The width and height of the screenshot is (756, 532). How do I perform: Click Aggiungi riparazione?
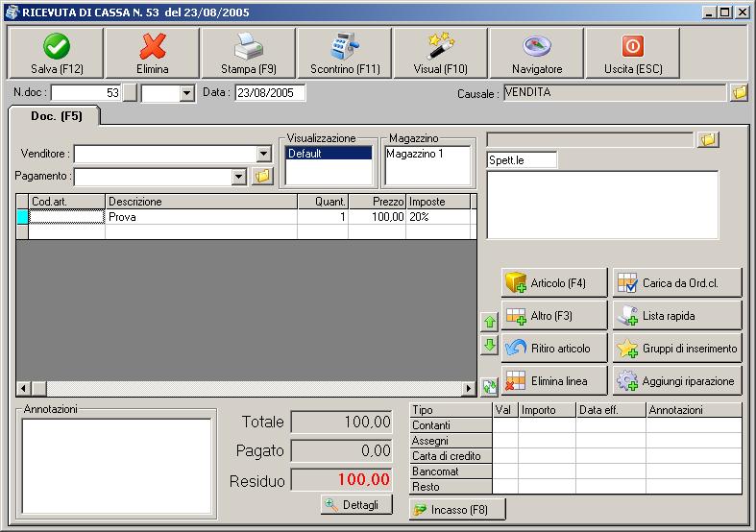(677, 381)
